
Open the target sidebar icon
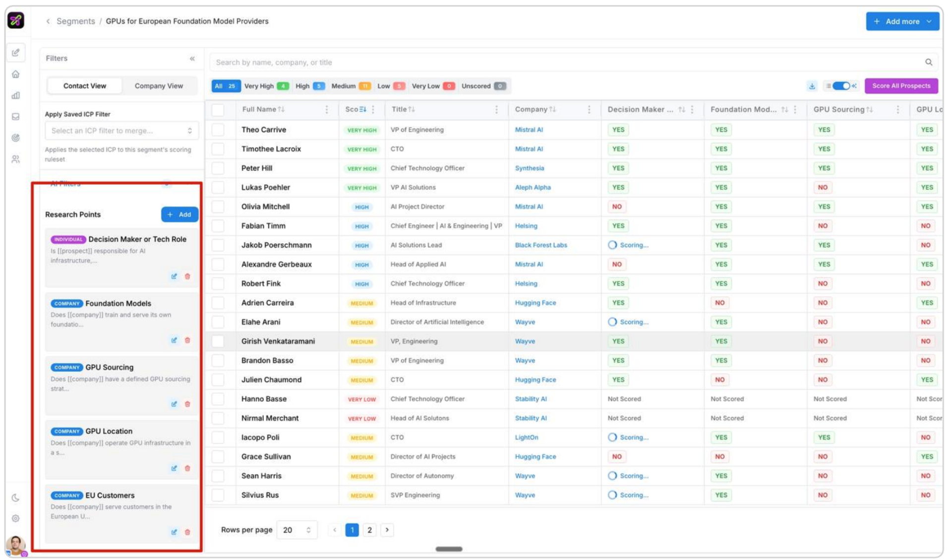pos(16,138)
